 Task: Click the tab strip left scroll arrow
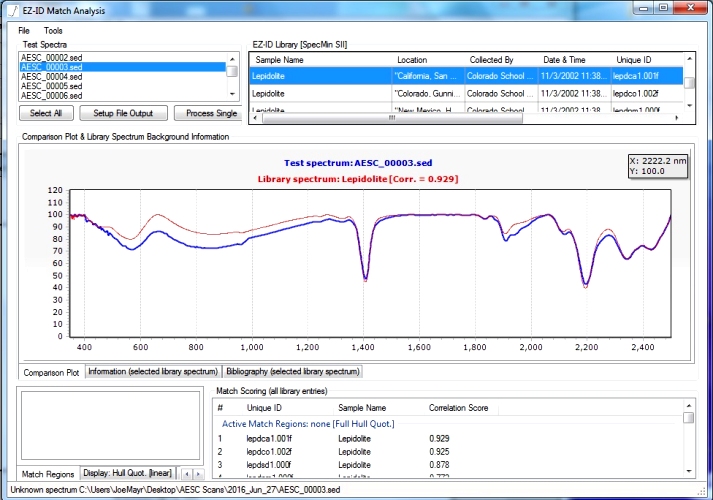[186, 473]
